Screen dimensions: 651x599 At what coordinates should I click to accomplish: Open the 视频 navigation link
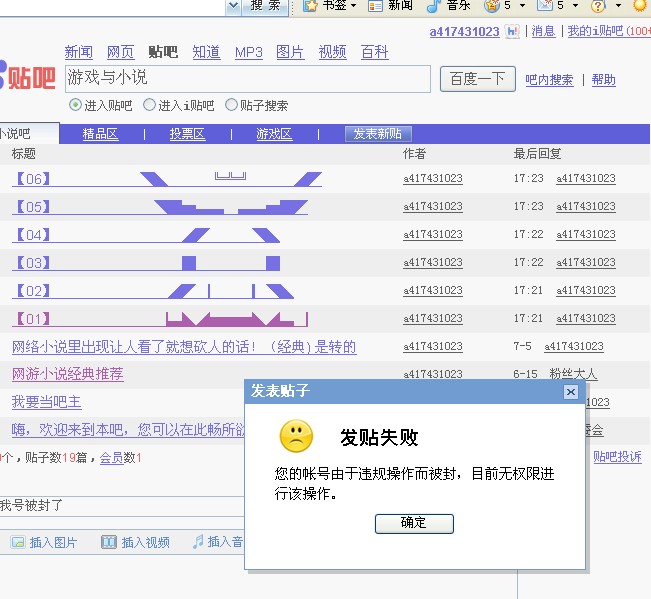332,52
